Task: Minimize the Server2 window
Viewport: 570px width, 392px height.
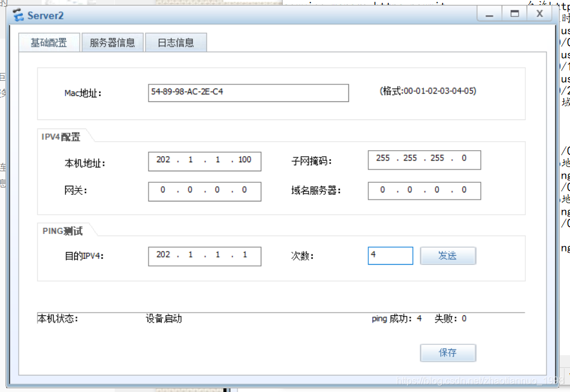Action: 489,14
